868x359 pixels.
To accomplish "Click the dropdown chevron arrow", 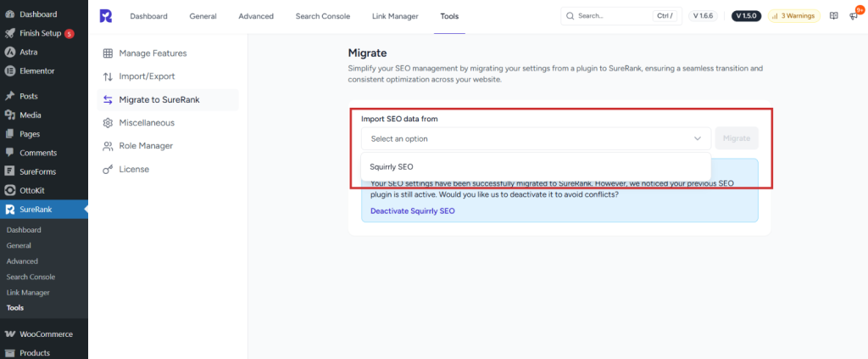I will coord(698,138).
